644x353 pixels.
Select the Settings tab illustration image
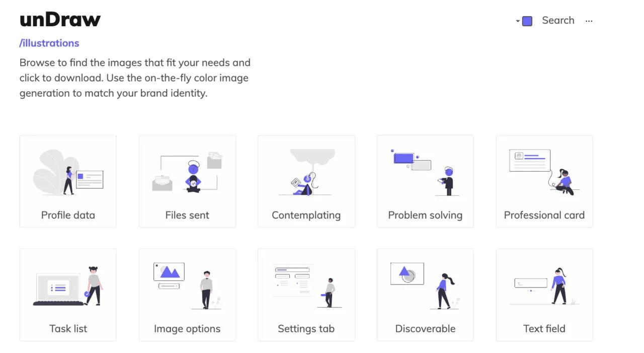[x=306, y=286]
